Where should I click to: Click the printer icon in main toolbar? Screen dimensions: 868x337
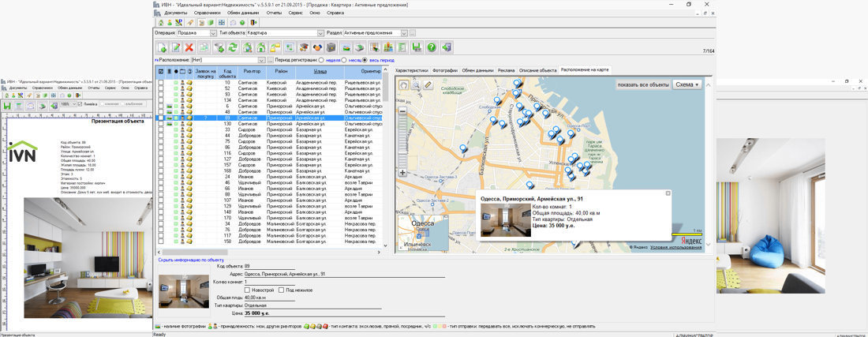click(359, 47)
